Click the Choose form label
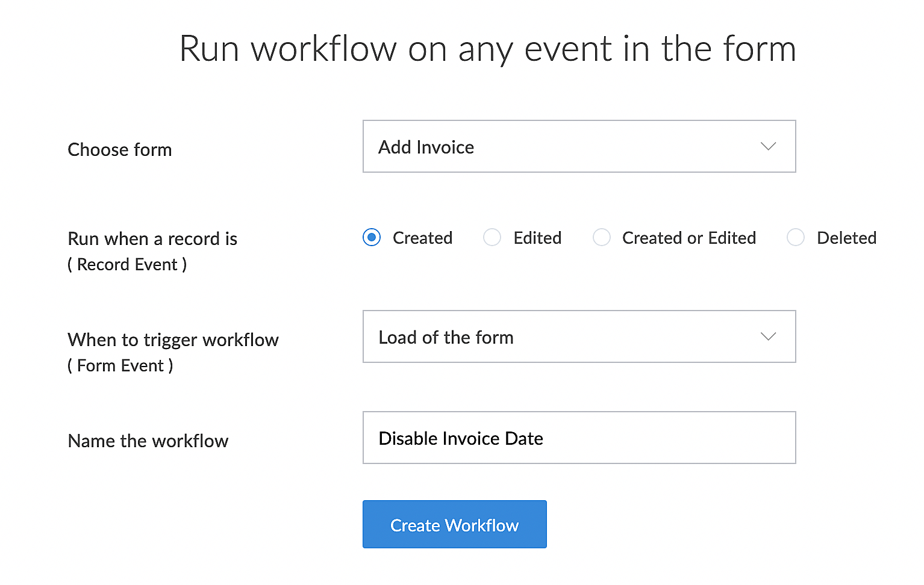Viewport: 924px width, 585px height. (120, 149)
